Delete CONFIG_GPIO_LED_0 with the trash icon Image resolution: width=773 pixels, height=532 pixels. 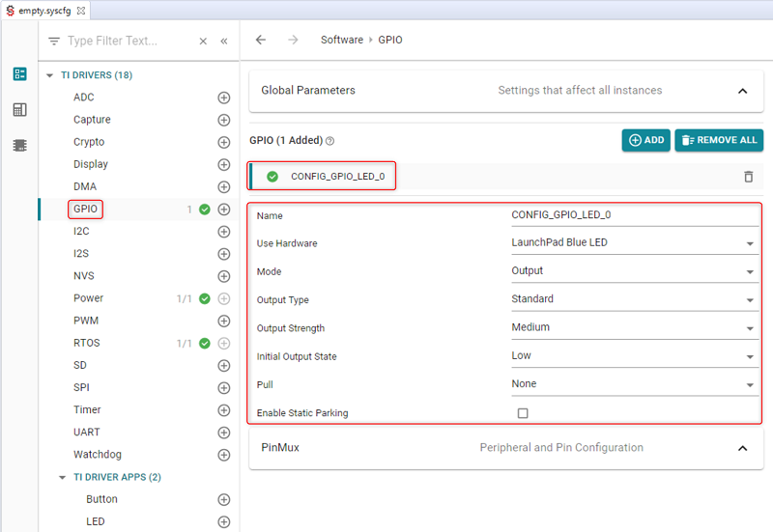tap(748, 177)
